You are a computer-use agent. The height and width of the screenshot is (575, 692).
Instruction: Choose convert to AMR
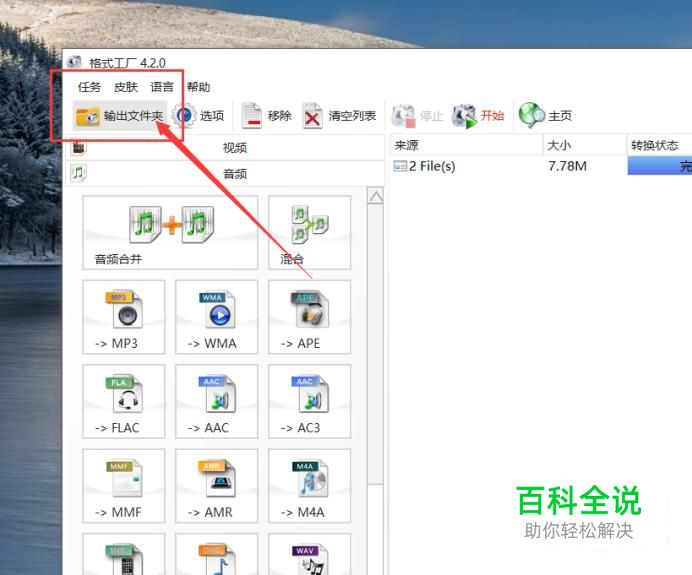pos(216,486)
